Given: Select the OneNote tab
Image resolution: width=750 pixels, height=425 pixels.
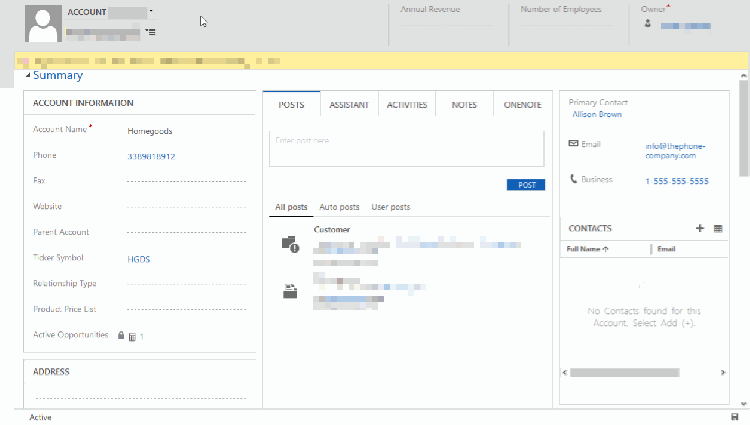Looking at the screenshot, I should click(x=522, y=105).
